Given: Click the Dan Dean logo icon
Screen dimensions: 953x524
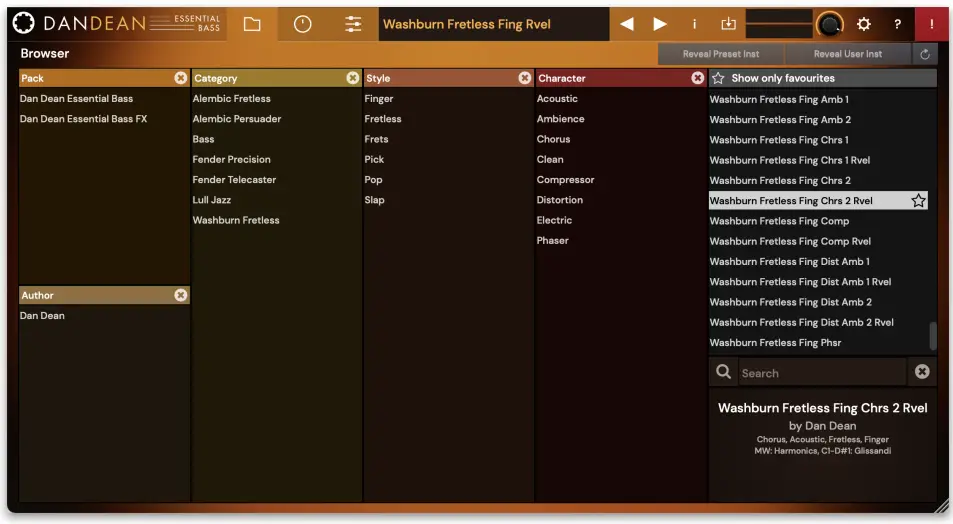Looking at the screenshot, I should [24, 23].
